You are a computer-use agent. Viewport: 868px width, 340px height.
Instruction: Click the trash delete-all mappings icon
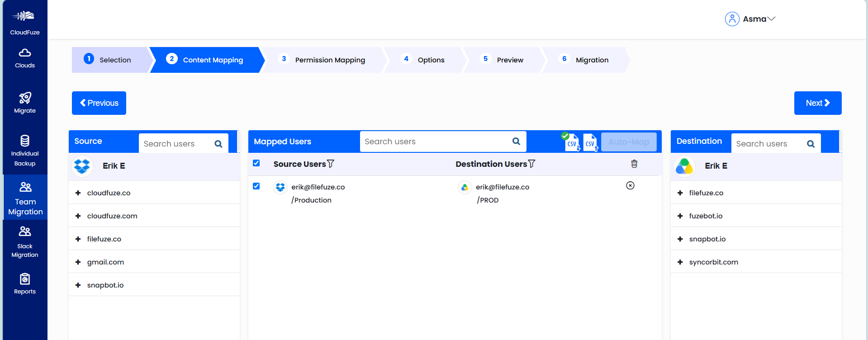(x=634, y=164)
